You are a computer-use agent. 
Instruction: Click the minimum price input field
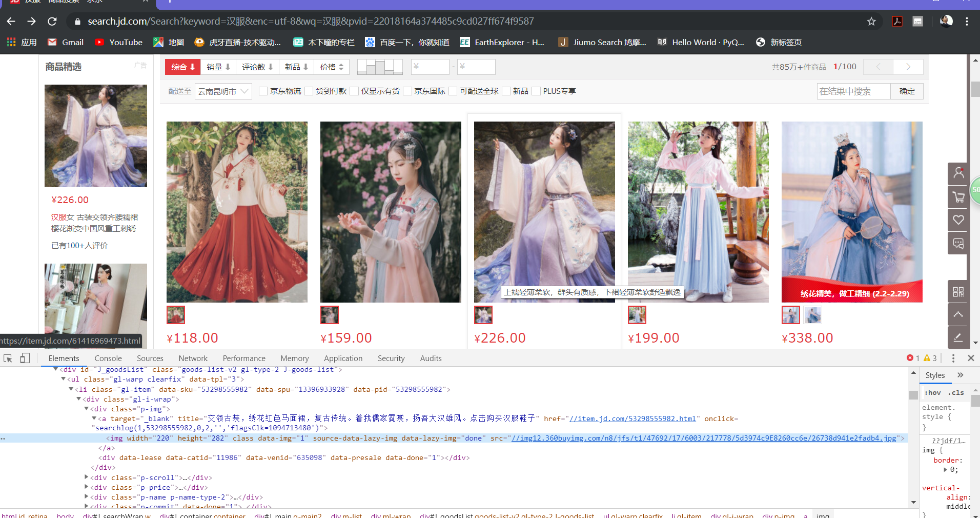coord(430,67)
